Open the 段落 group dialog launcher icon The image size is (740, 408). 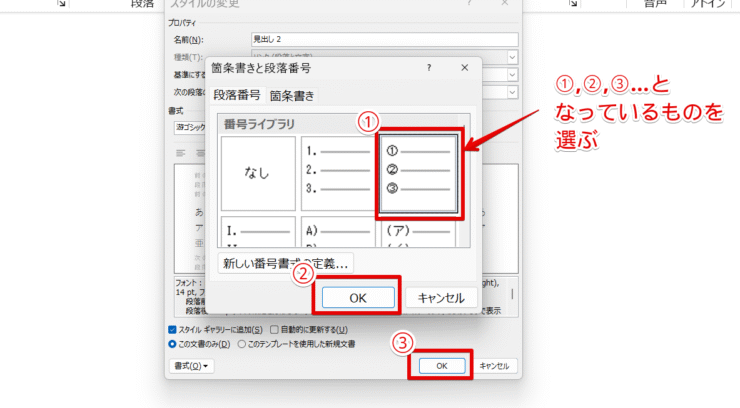pos(61,3)
